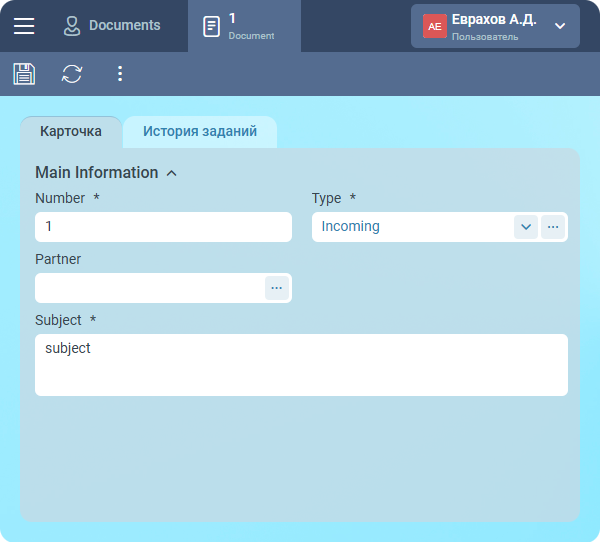Click the Documents person icon in header

point(72,26)
